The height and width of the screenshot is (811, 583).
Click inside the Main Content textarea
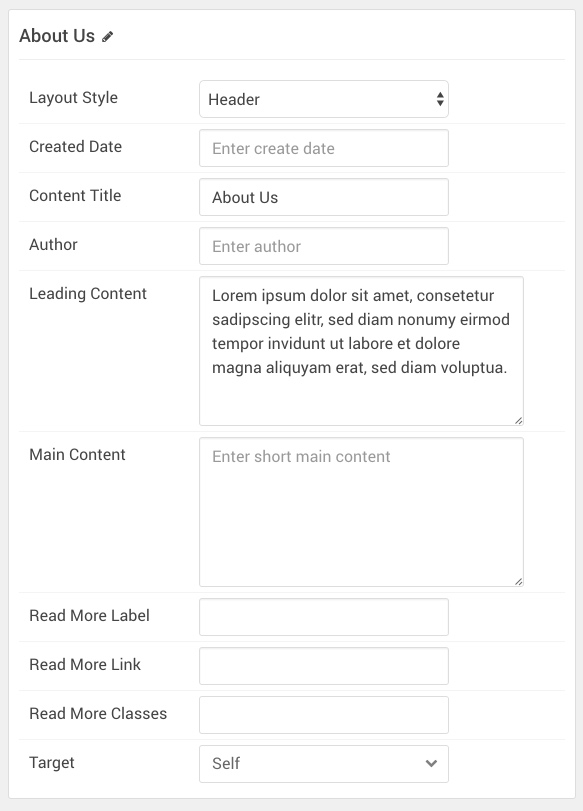click(x=361, y=512)
